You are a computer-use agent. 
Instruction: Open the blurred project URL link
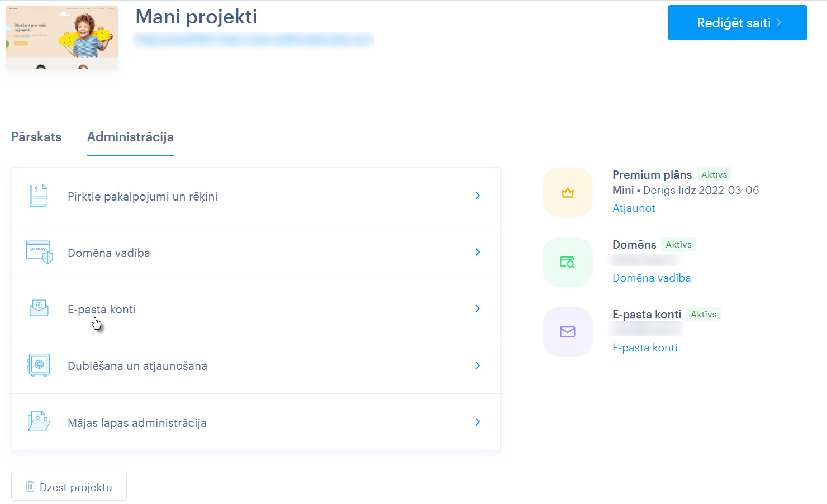click(254, 40)
